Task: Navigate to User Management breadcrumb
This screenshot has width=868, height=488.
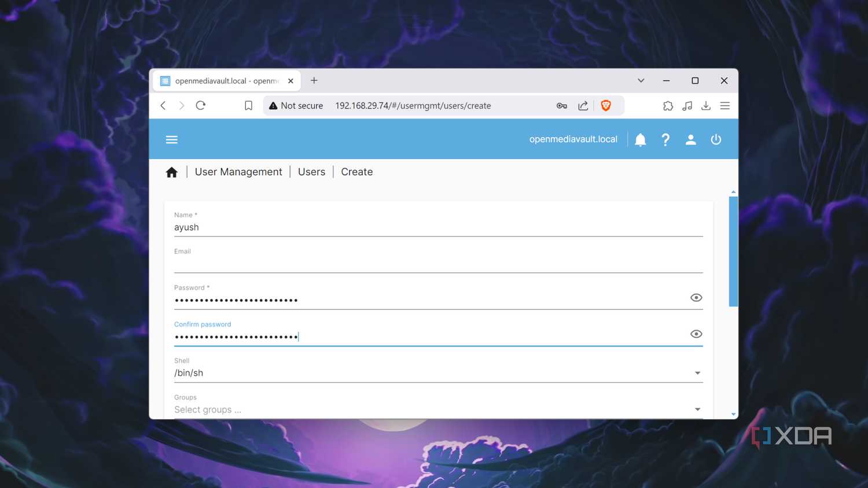Action: 238,172
